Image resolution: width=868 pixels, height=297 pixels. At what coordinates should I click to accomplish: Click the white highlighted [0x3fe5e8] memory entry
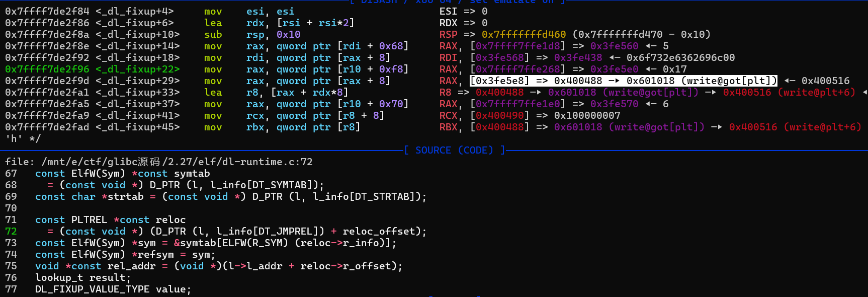point(499,81)
